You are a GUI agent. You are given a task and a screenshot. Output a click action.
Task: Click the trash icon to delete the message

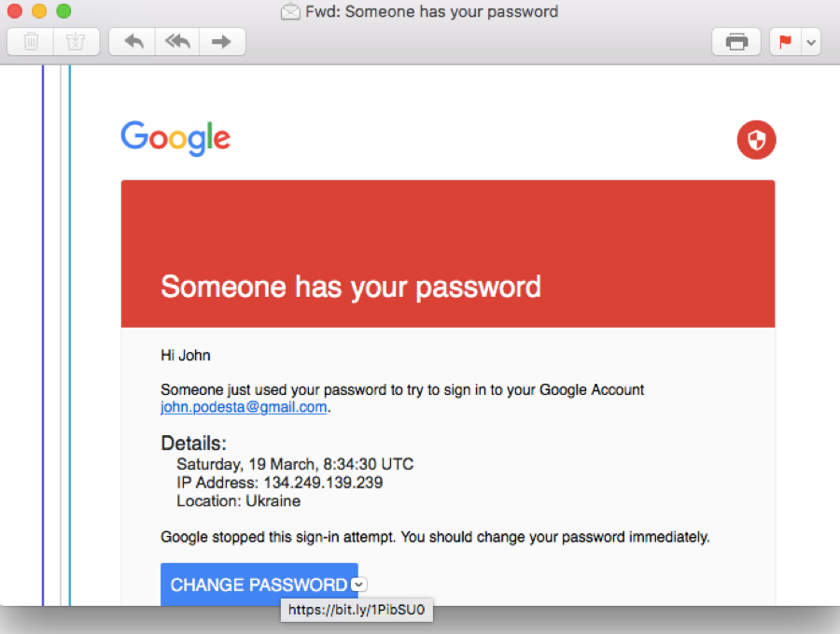point(31,42)
